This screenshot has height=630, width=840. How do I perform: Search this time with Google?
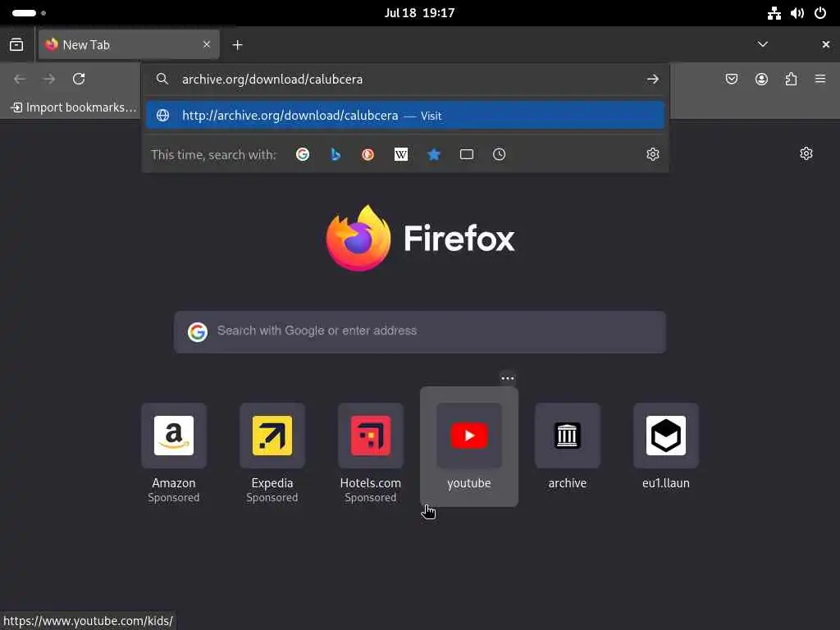pyautogui.click(x=303, y=154)
